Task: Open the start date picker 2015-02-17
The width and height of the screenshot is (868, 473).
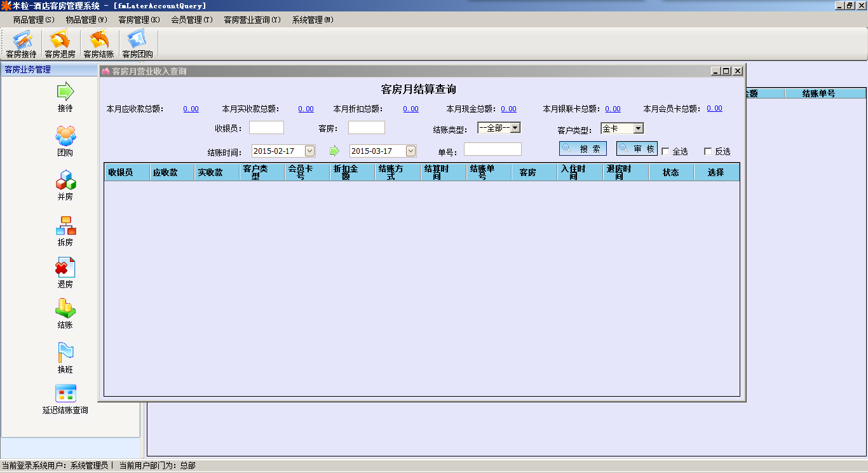Action: 309,151
